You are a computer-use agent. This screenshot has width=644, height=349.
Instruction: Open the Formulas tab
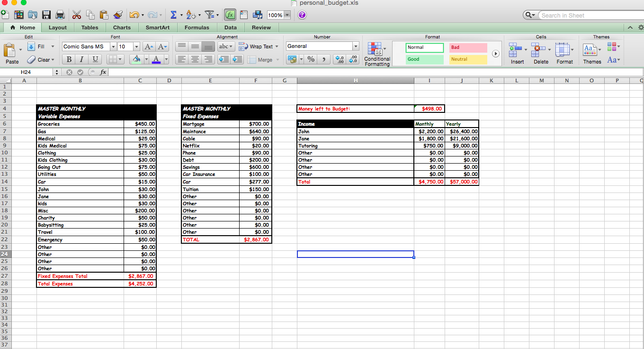(197, 28)
